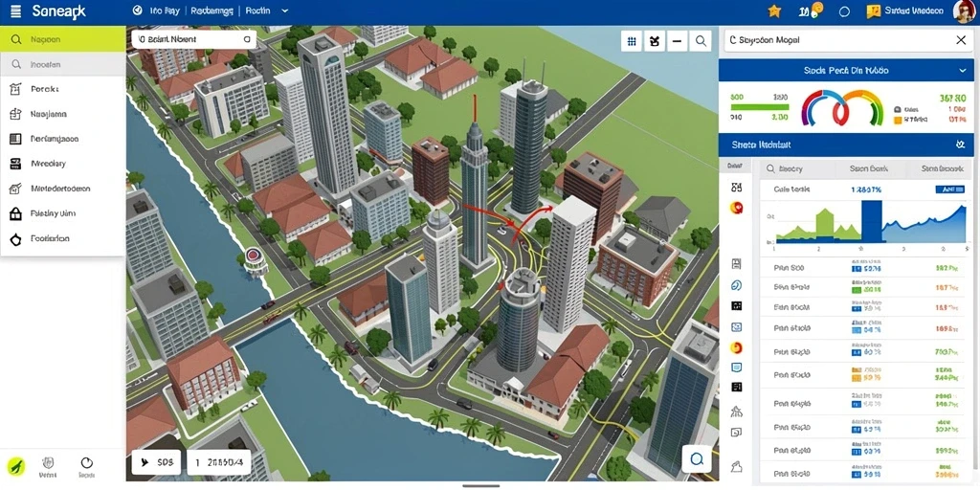Select the highlighted green search sidebar item
Viewport: 980px width, 490px height.
62,39
